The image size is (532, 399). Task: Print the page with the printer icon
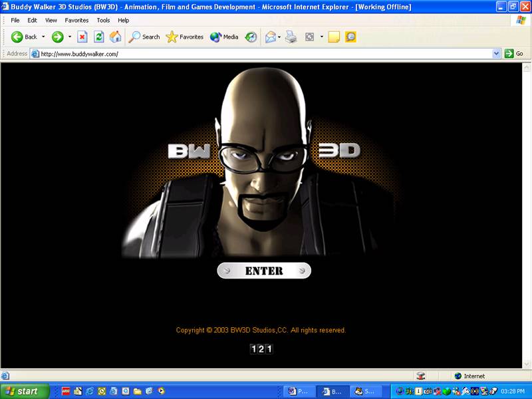pyautogui.click(x=291, y=37)
